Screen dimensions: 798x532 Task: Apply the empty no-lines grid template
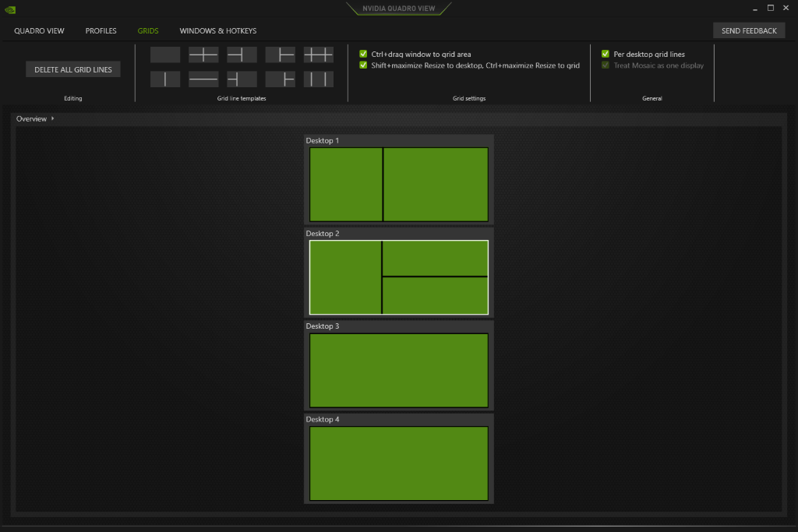(x=165, y=55)
